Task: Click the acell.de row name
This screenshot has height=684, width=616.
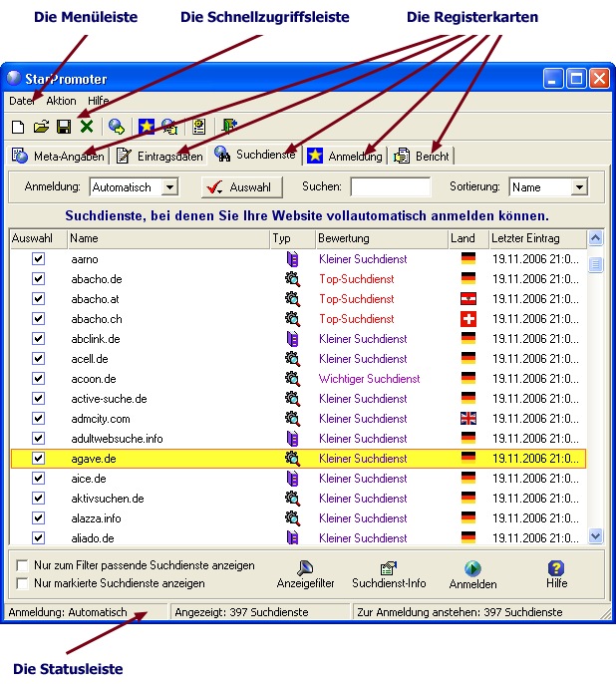Action: tap(90, 359)
